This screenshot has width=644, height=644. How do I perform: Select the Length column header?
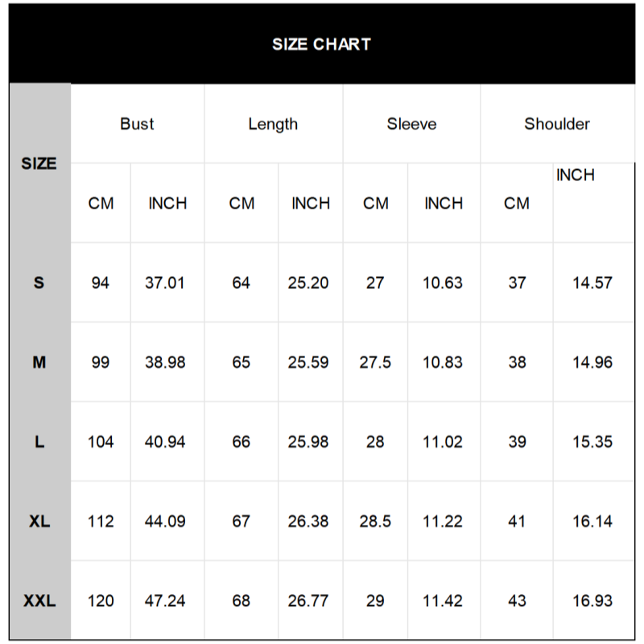click(273, 124)
